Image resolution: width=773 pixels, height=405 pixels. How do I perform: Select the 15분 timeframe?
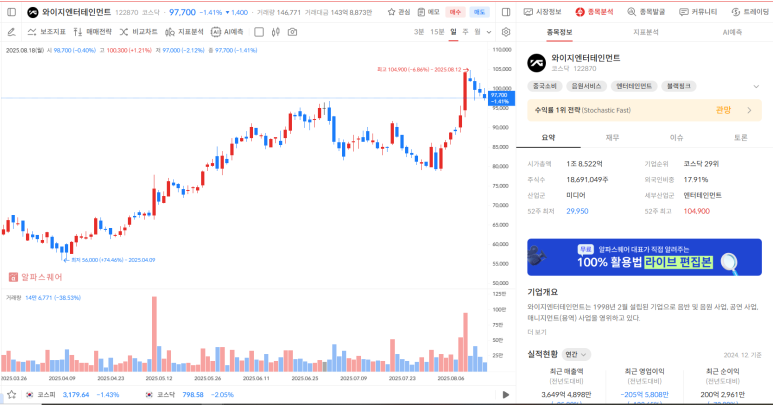437,32
